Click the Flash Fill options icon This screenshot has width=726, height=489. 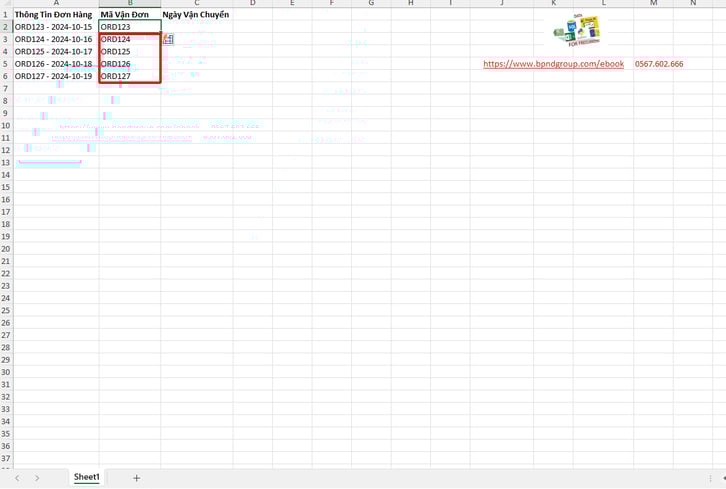tap(168, 39)
